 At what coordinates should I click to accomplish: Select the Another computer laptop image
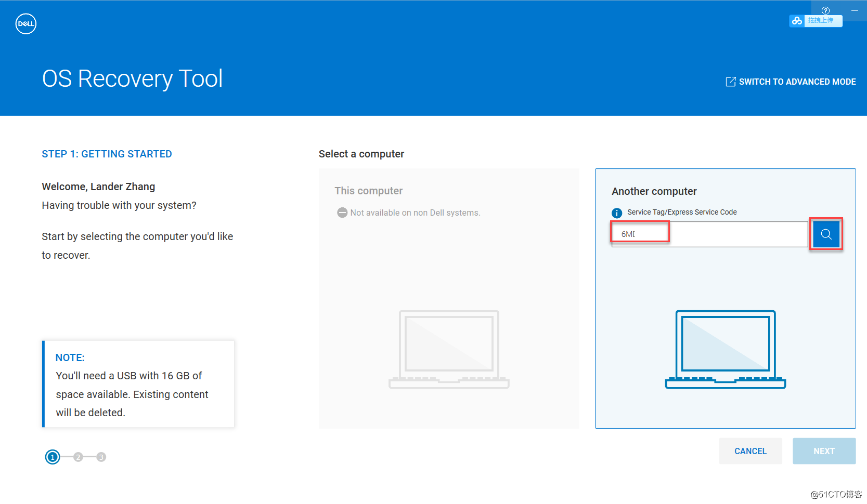point(726,349)
